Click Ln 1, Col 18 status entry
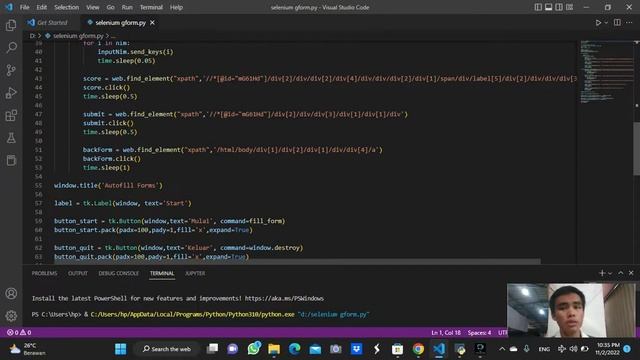640x360 pixels. [x=446, y=333]
